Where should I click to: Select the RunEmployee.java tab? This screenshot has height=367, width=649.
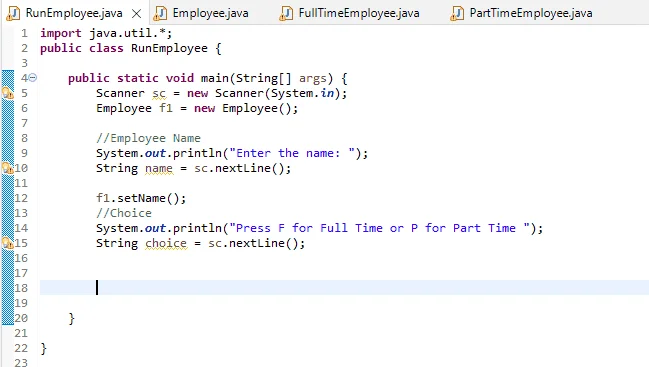coord(74,13)
